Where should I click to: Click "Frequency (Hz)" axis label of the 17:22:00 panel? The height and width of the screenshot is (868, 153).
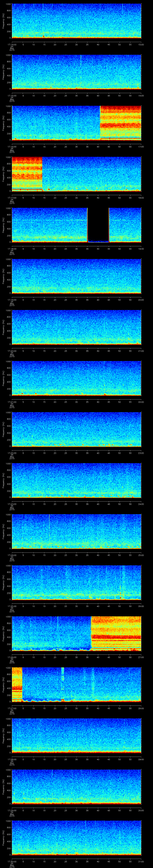(3, 430)
